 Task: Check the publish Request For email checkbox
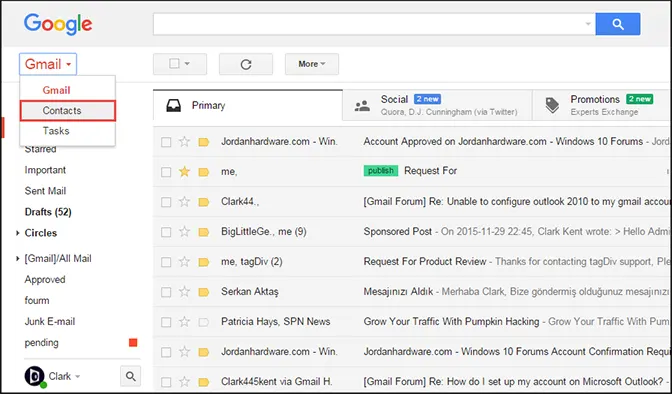[166, 172]
